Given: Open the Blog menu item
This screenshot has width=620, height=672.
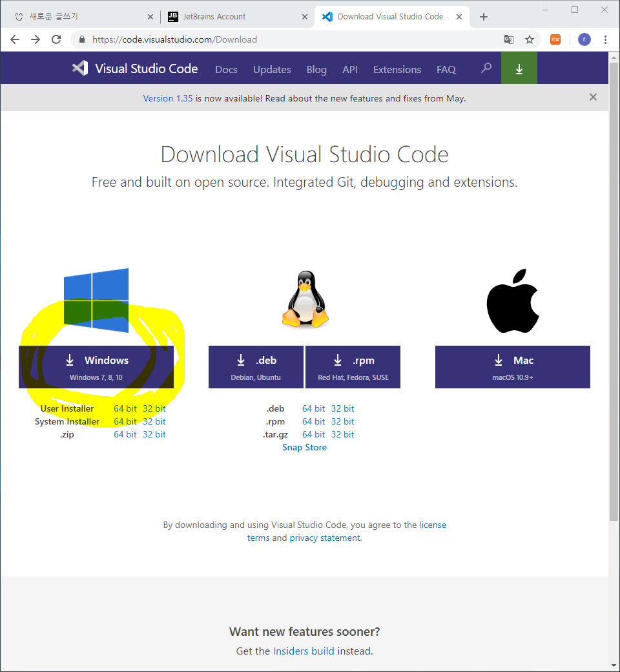Looking at the screenshot, I should click(316, 69).
